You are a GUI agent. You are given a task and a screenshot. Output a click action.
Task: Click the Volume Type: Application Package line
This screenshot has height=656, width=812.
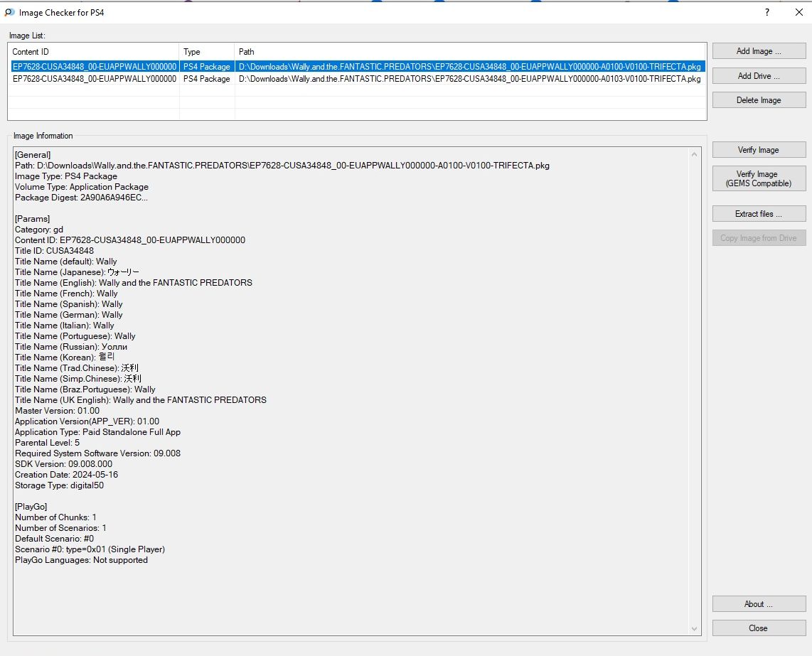pyautogui.click(x=82, y=187)
